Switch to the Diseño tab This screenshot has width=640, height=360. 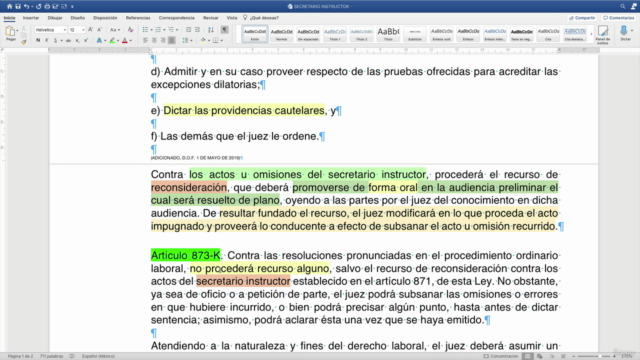(78, 18)
